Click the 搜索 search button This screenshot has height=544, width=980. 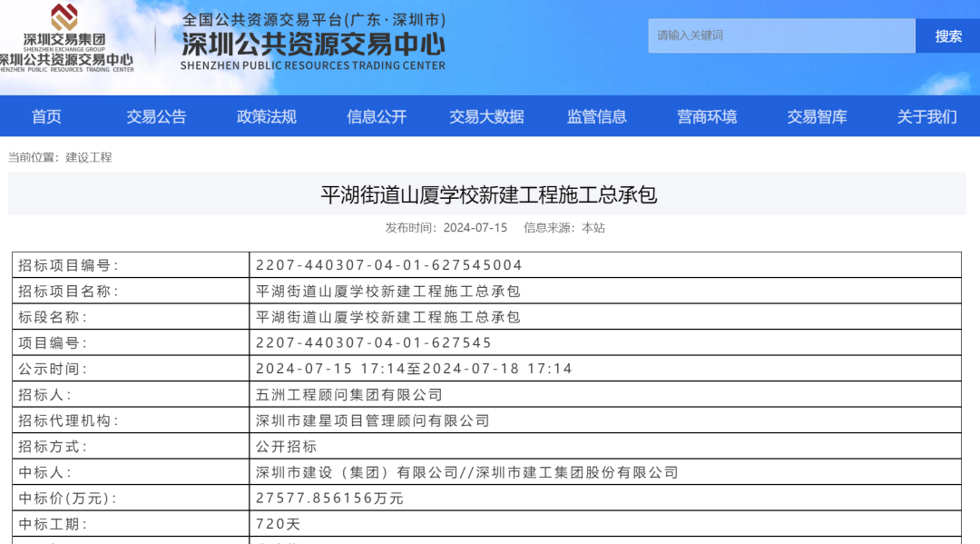click(947, 35)
